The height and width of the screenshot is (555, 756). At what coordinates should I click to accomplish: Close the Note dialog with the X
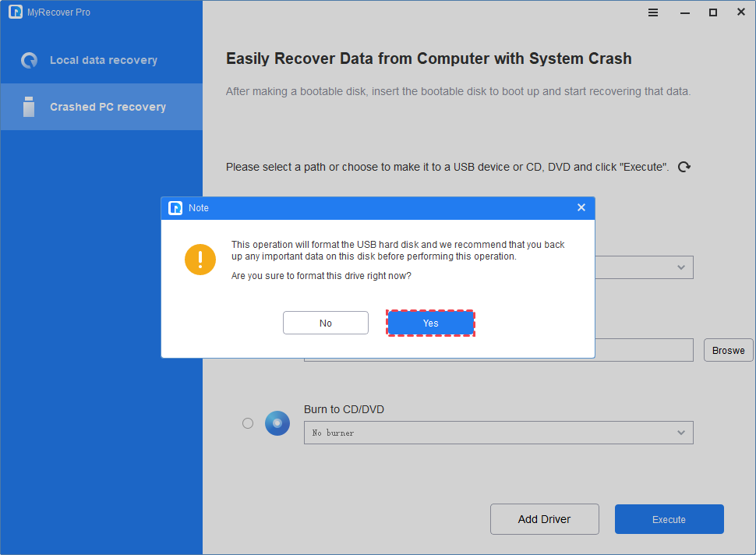tap(581, 208)
